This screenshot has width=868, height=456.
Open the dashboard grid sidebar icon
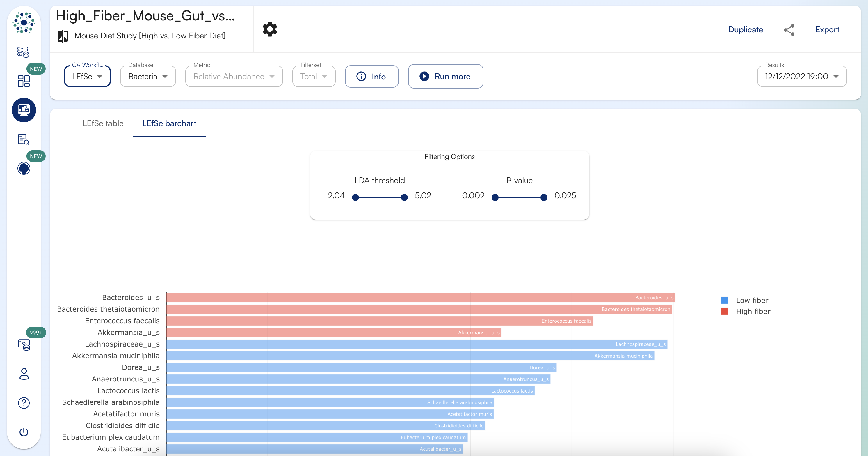24,81
